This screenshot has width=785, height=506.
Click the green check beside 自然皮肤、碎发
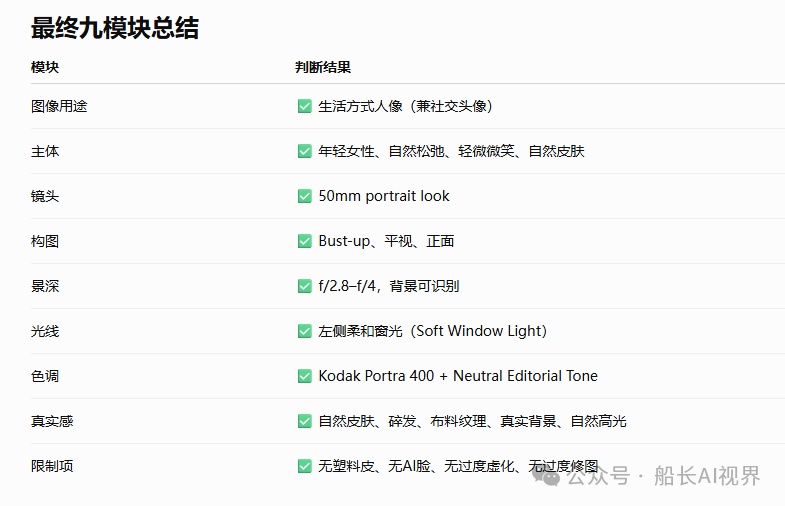click(x=304, y=421)
